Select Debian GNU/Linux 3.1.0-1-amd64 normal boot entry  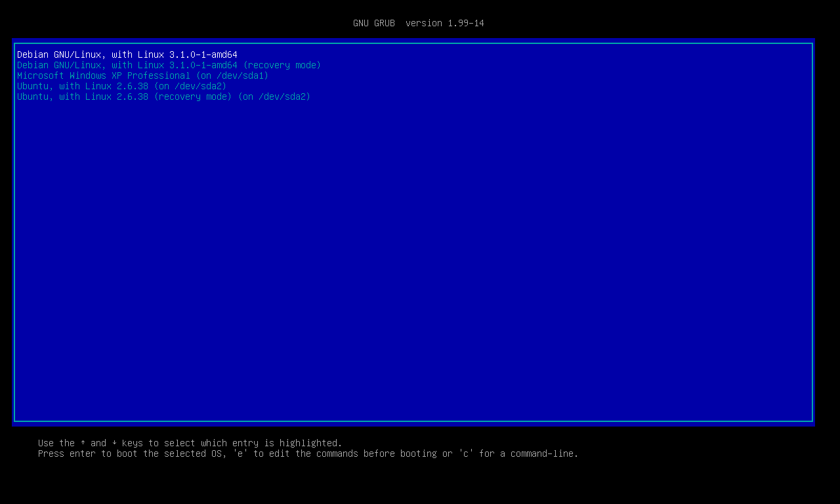[x=127, y=54]
